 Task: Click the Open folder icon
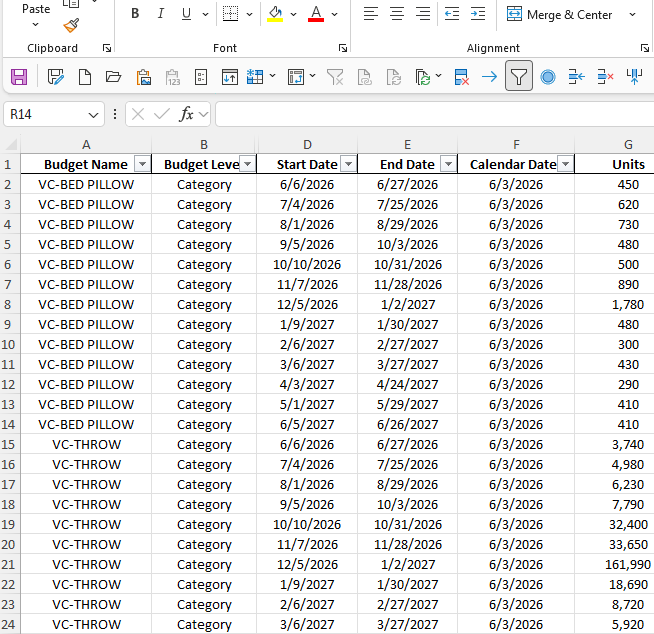point(113,77)
